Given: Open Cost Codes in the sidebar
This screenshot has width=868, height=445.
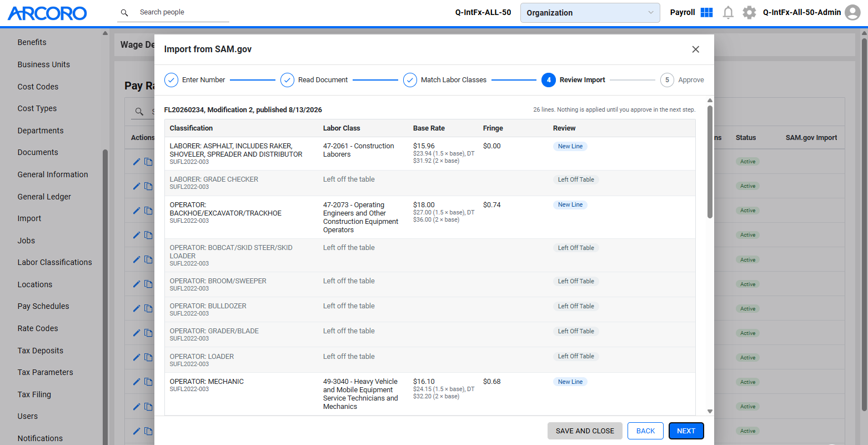Looking at the screenshot, I should pyautogui.click(x=38, y=87).
